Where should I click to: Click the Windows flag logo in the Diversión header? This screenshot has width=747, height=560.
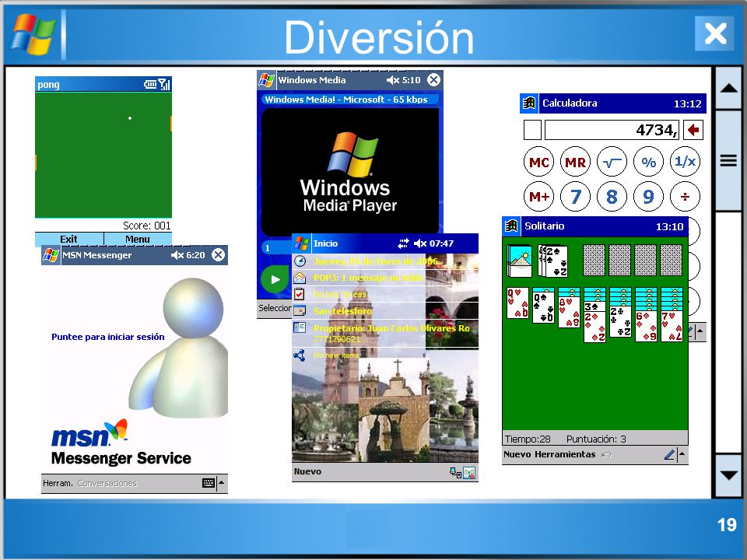click(x=33, y=34)
